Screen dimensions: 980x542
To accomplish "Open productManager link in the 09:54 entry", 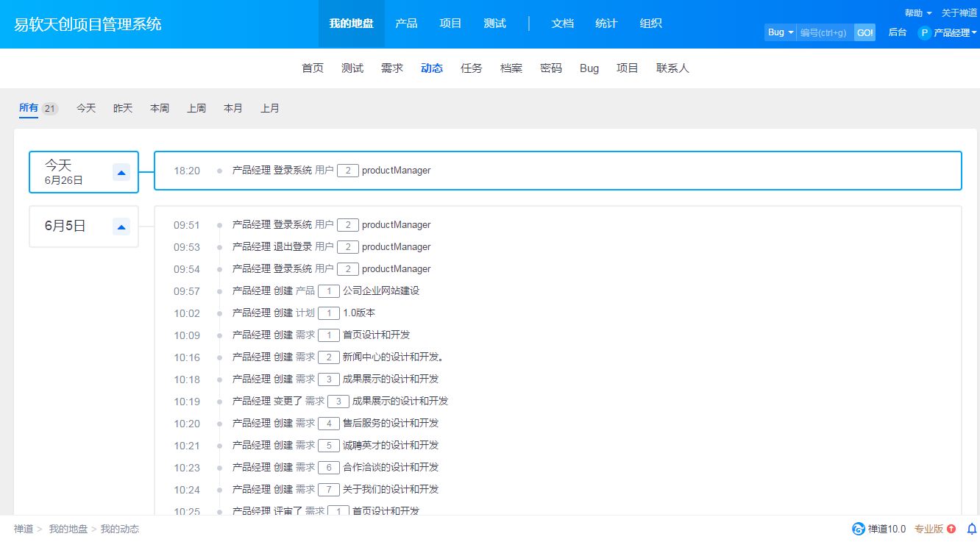I will click(x=396, y=269).
